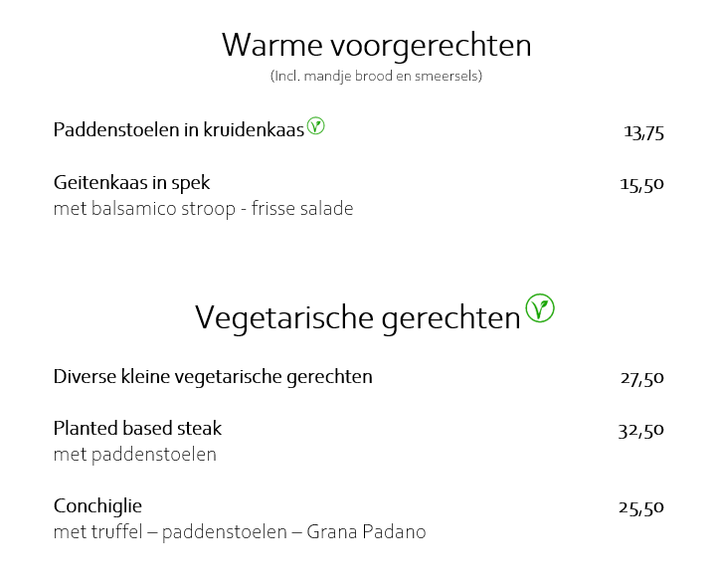Select the Paddenstoelen in kruidenkaas dish
This screenshot has width=717, height=588.
pos(178,130)
